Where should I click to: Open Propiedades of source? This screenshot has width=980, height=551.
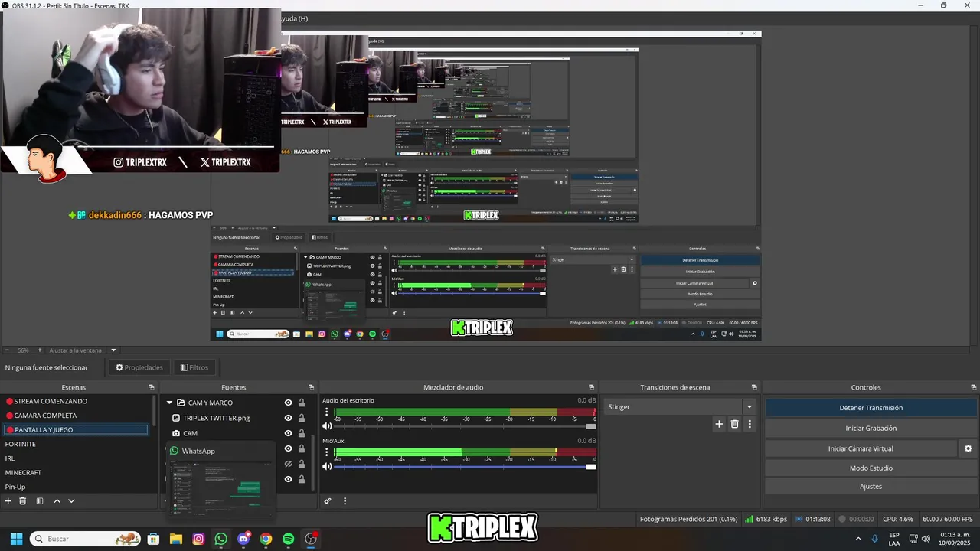pyautogui.click(x=139, y=367)
